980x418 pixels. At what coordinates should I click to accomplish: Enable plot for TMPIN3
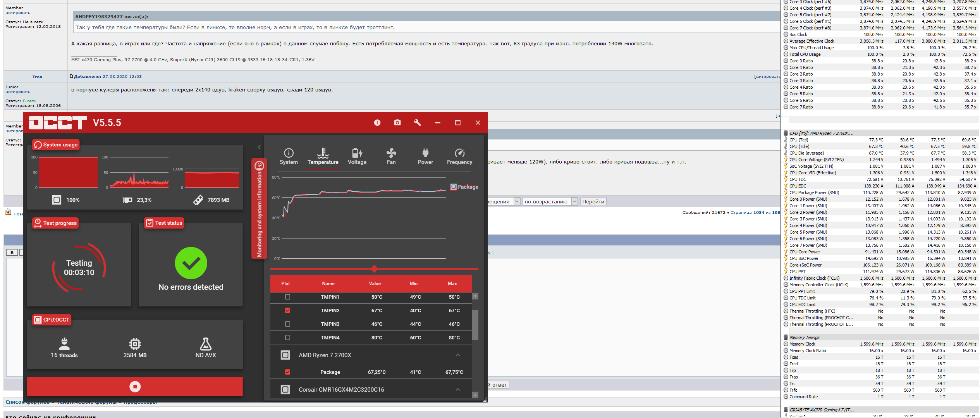click(287, 324)
